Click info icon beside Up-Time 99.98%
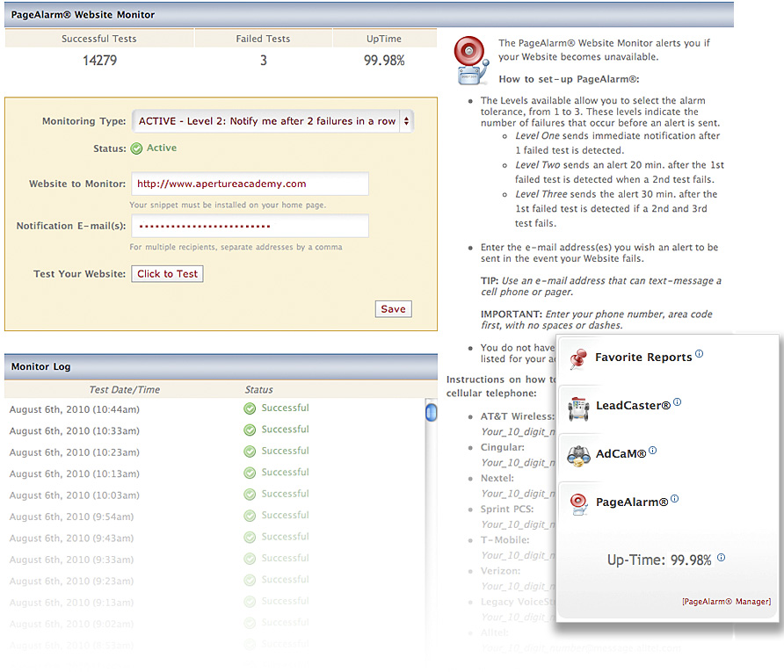This screenshot has height=672, width=784. coord(721,558)
